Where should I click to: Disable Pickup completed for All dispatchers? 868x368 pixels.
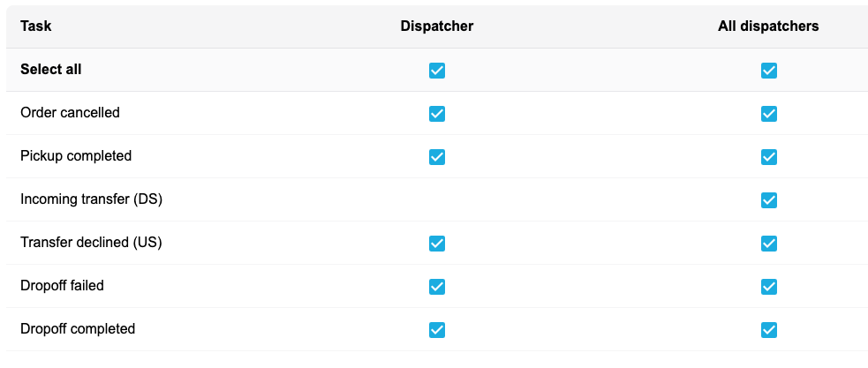[768, 156]
